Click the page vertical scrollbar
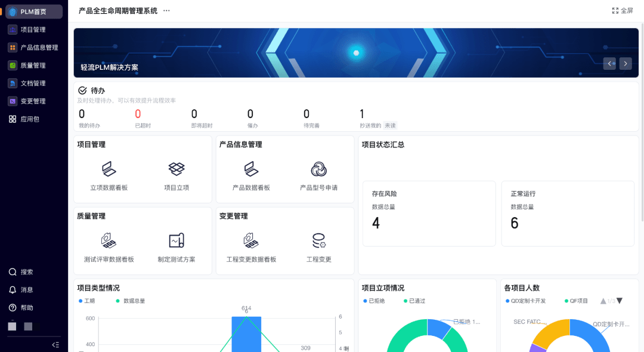The image size is (644, 352). coord(642,123)
